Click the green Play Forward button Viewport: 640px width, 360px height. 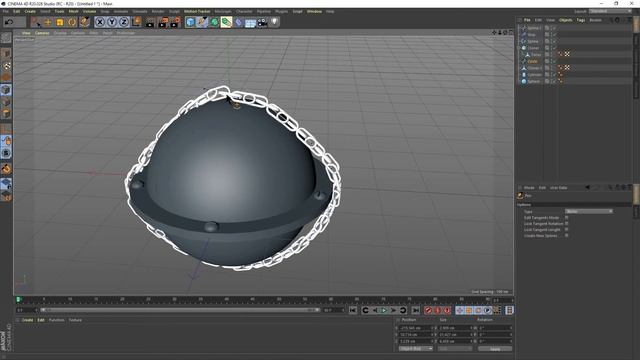[384, 311]
